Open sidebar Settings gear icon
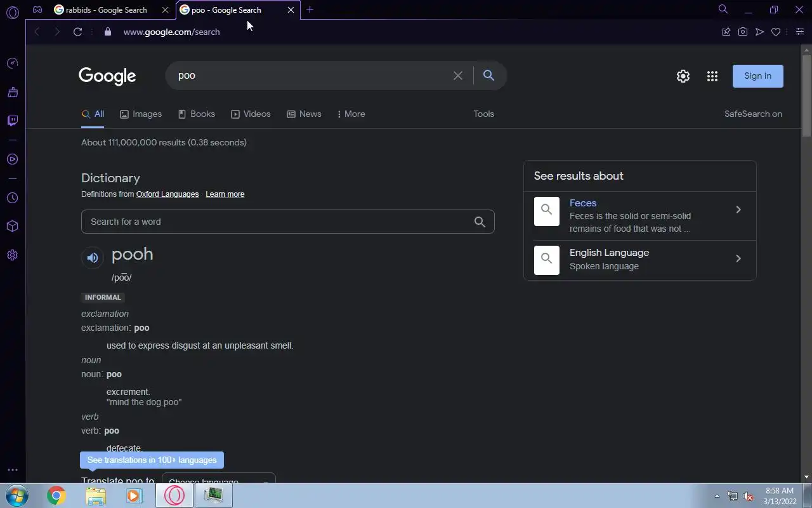 12,255
